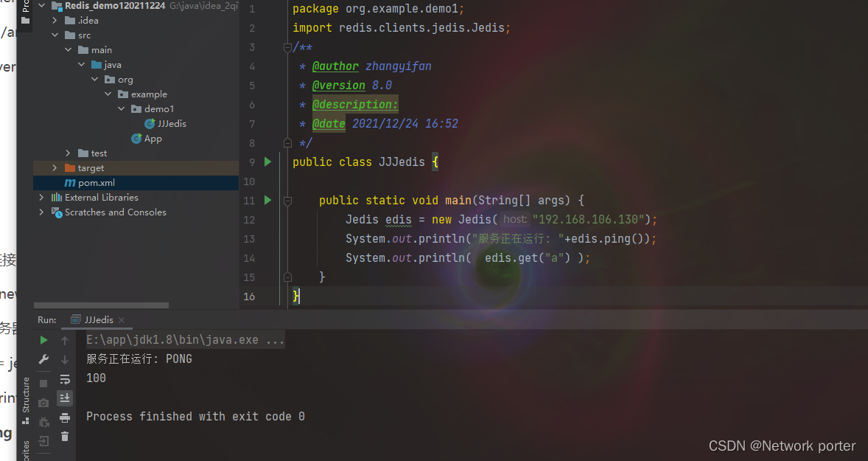This screenshot has width=868, height=461.
Task: Click the down arrow in Run console toolbar
Action: [x=65, y=360]
